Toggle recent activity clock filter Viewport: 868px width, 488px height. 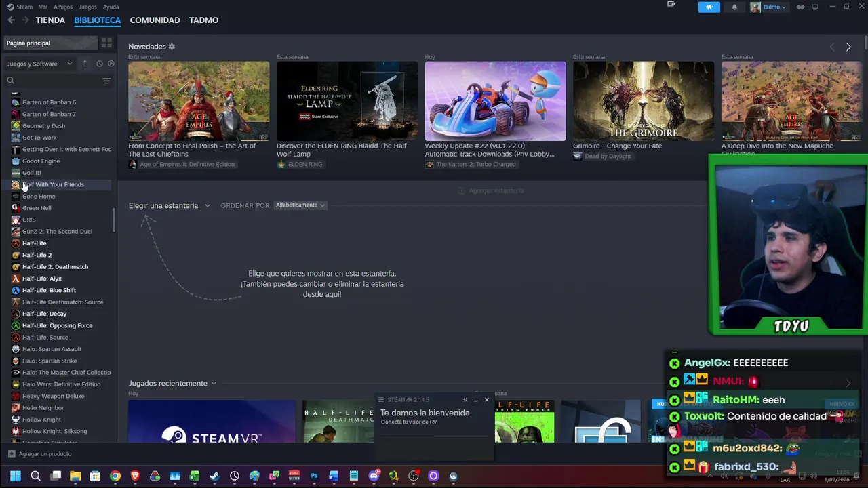[99, 64]
